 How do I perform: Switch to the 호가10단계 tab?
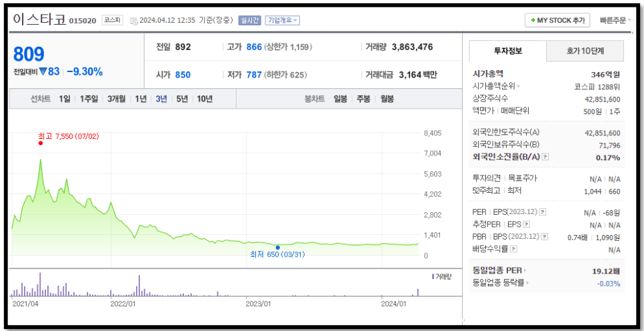[x=585, y=51]
